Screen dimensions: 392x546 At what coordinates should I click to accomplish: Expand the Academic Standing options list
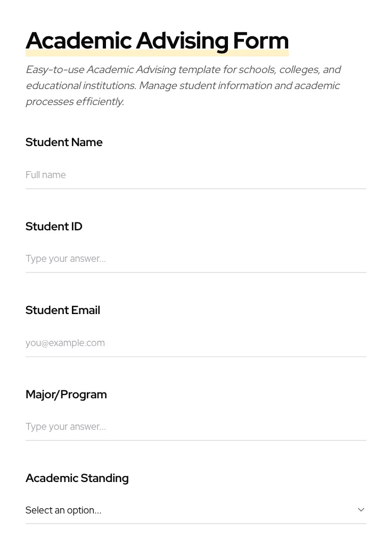click(x=196, y=510)
